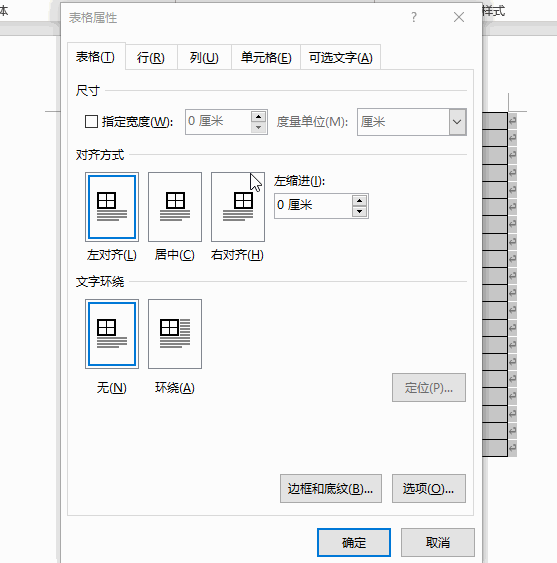Confirm with the 确定 button
This screenshot has width=557, height=563.
point(354,542)
